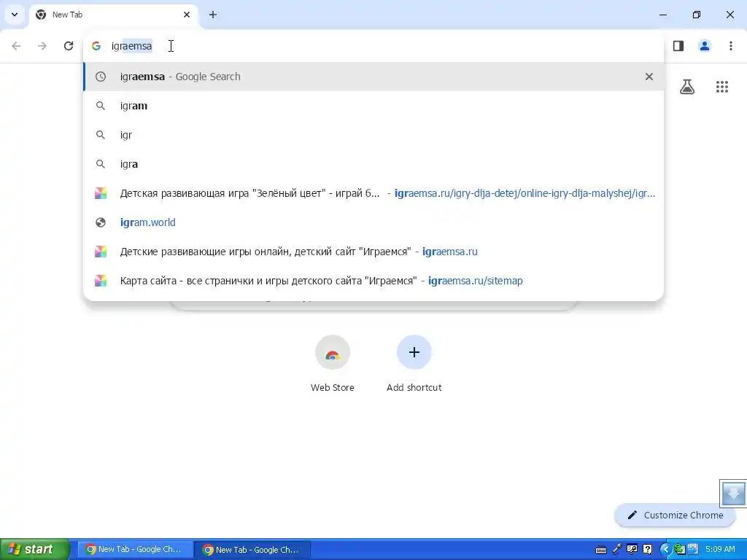This screenshot has width=747, height=560.
Task: Open the profile avatar icon
Action: (x=705, y=46)
